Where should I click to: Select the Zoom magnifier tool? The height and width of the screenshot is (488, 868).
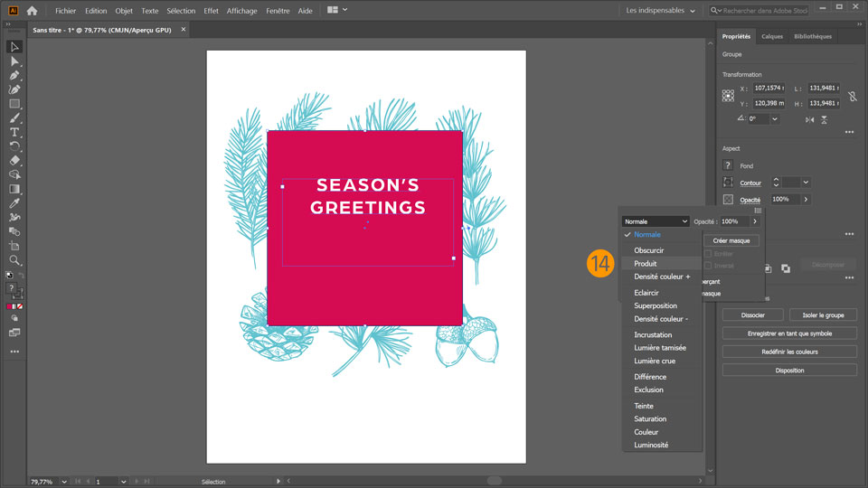coord(14,260)
